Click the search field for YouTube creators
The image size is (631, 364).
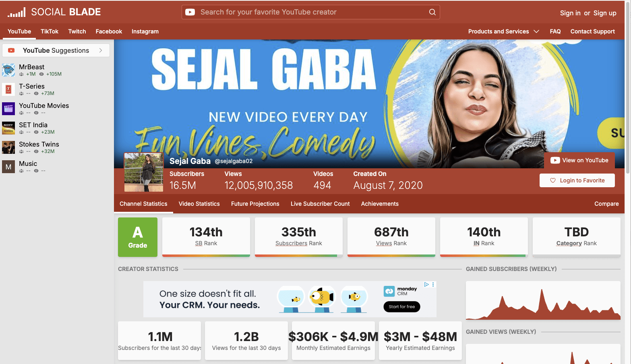310,12
